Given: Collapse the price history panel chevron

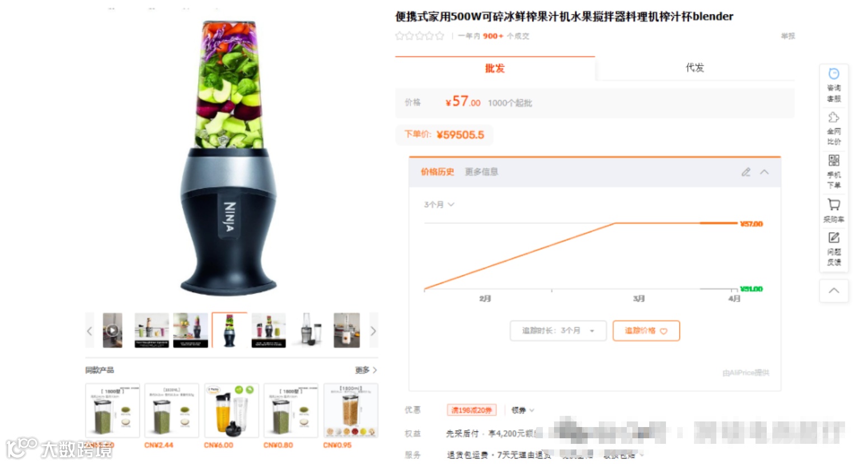Looking at the screenshot, I should coord(764,172).
